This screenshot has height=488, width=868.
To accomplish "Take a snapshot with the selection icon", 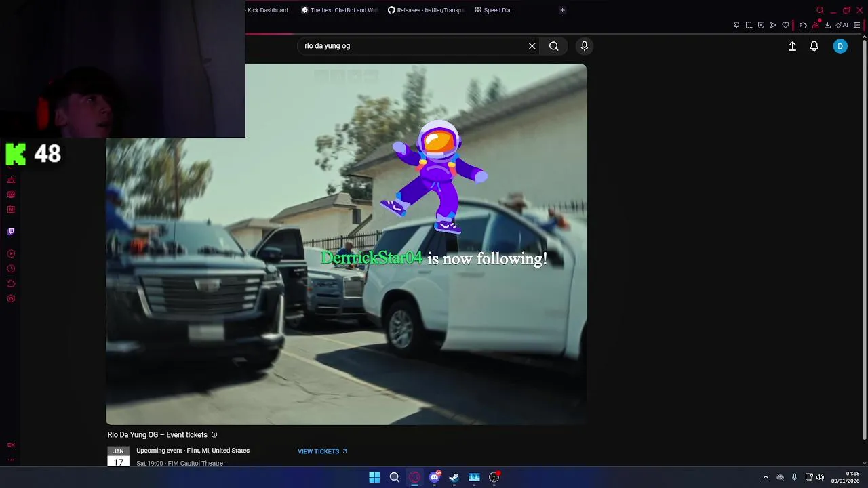I will tap(749, 25).
